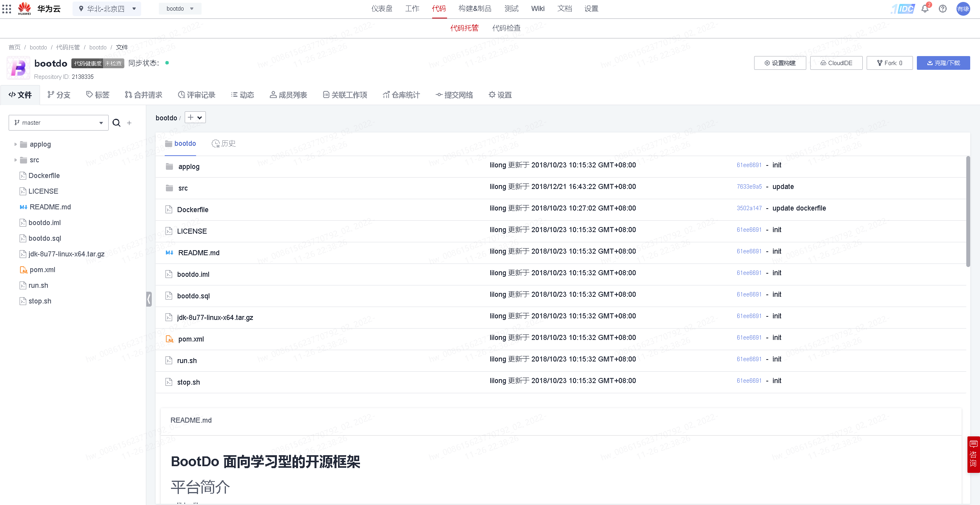Open the 构建&制品 menu in the top navigation
Image resolution: width=980 pixels, height=505 pixels.
[475, 8]
